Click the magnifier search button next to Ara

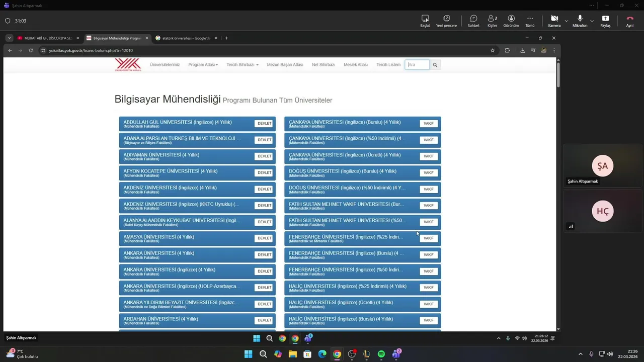[435, 65]
